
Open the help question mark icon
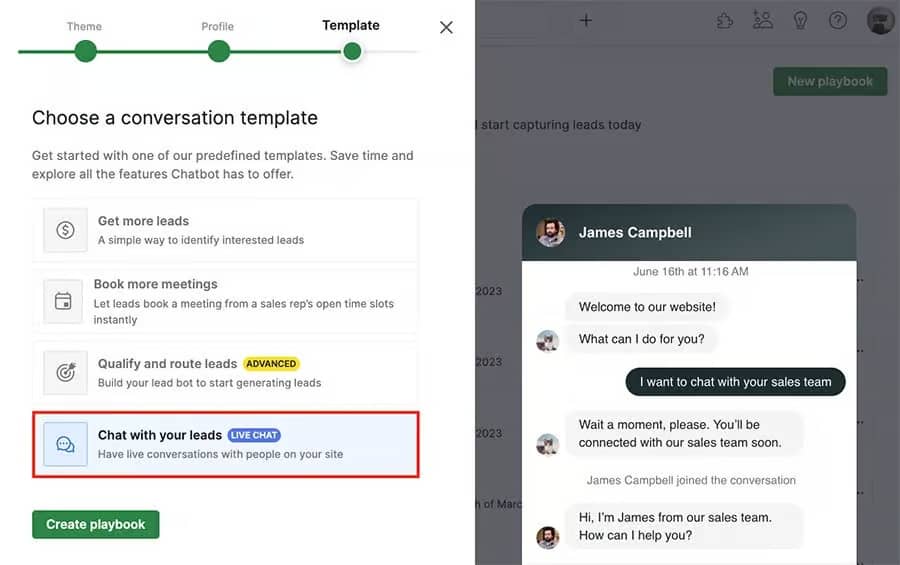pos(838,21)
